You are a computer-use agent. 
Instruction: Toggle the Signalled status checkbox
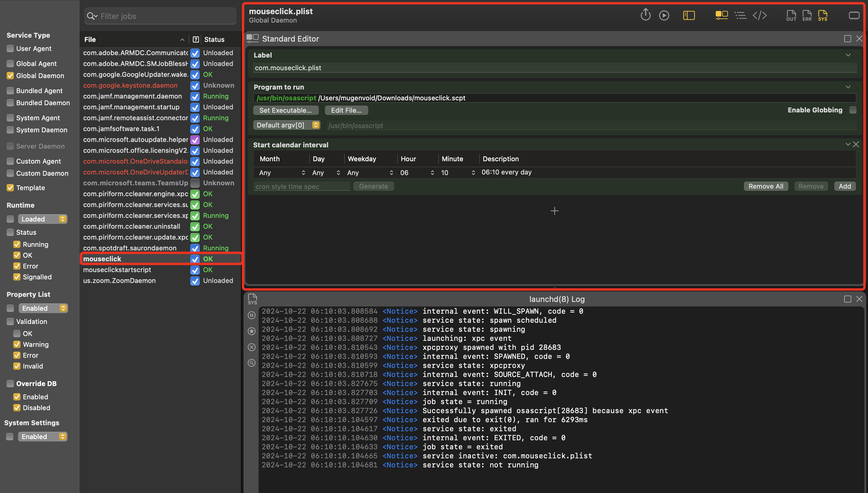coord(17,277)
